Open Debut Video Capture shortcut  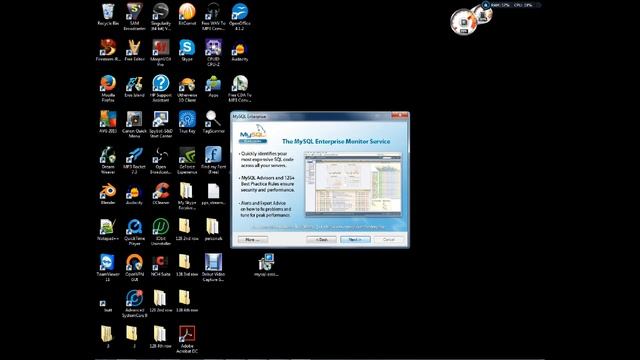tap(213, 267)
